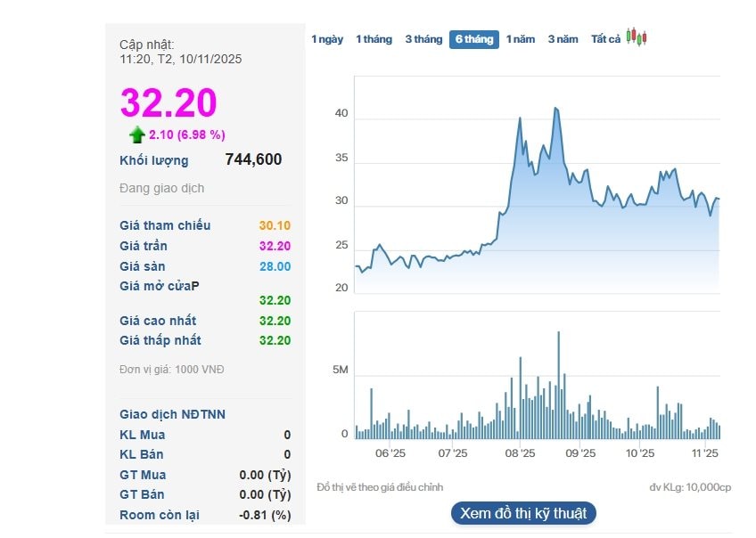This screenshot has width=756, height=538.
Task: Display the Tất cả full history
Action: tap(605, 39)
